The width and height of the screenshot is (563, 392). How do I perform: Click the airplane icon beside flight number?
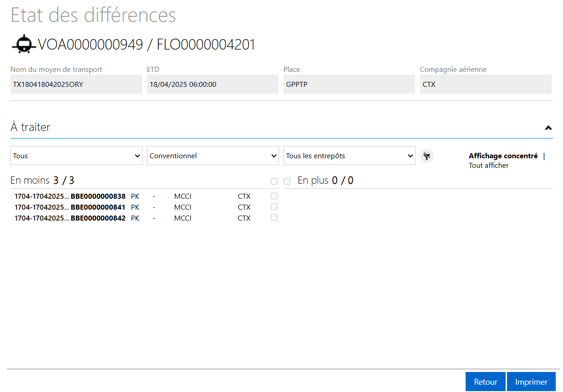coord(24,45)
